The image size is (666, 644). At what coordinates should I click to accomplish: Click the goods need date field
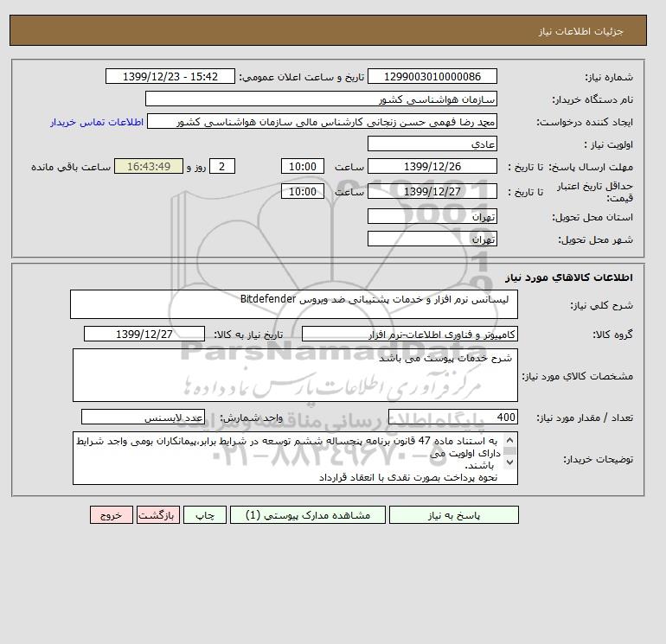144,334
